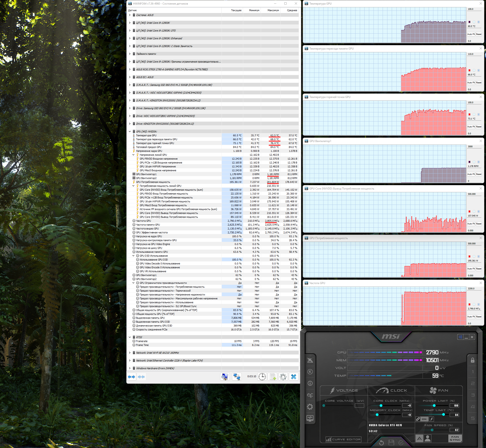The width and height of the screenshot is (486, 448).
Task: Open the Curve Editor button
Action: 343,439
